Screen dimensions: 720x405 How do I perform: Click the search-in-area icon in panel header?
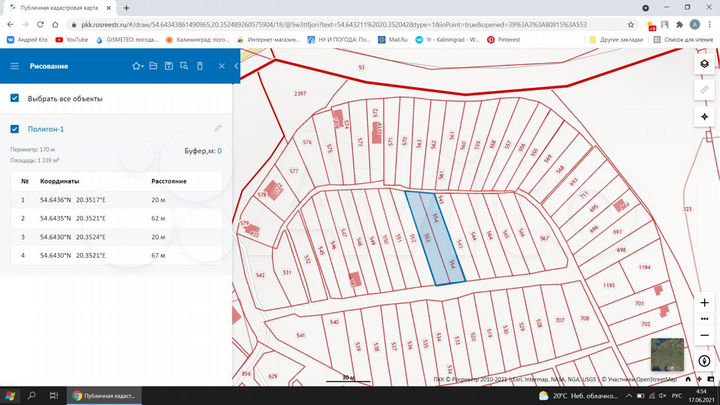point(185,66)
